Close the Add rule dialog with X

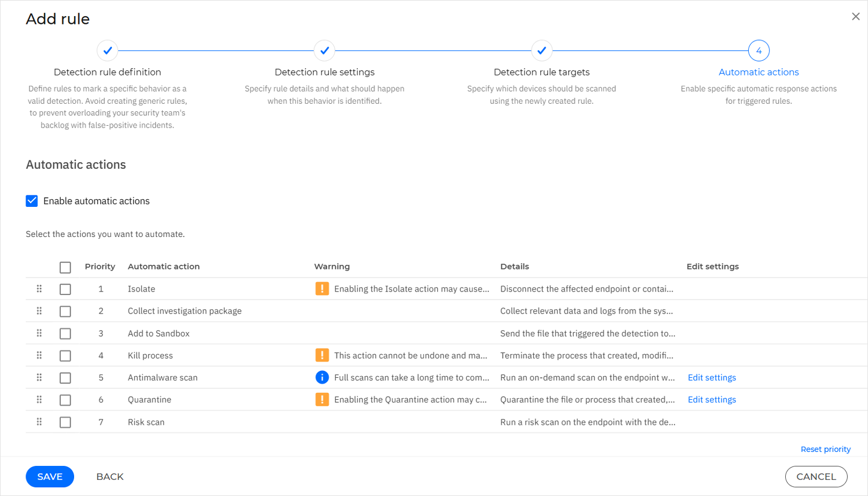[855, 17]
